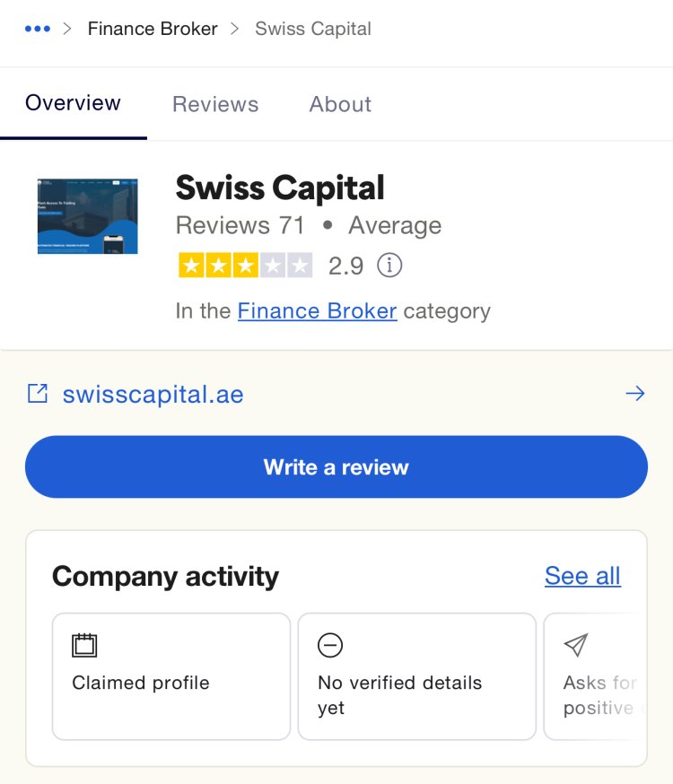
Task: View the Swiss Capital website thumbnail
Action: coord(88,216)
